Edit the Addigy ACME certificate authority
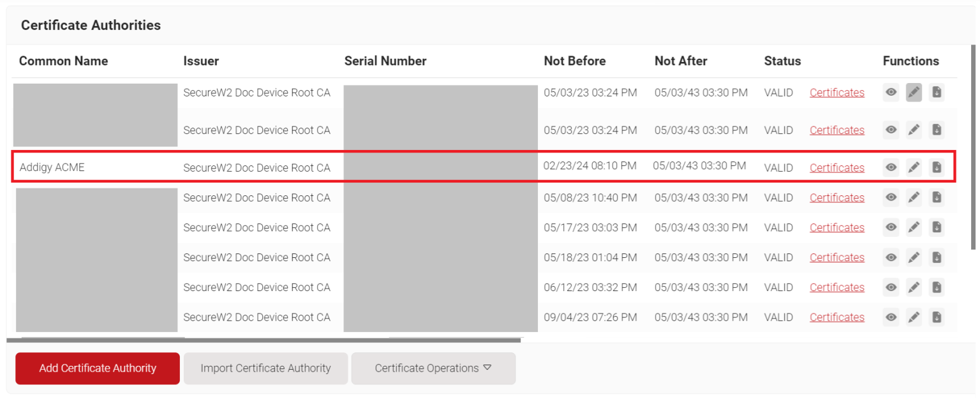 (914, 167)
